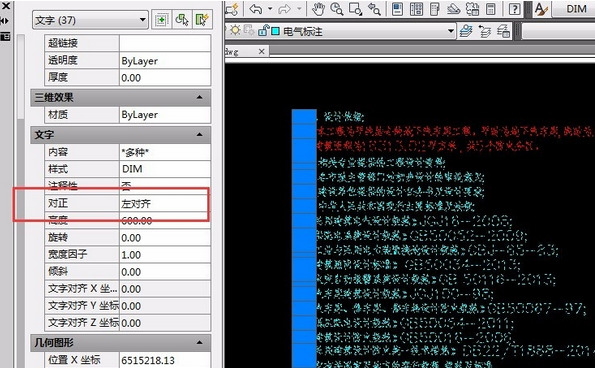Image resolution: width=595 pixels, height=368 pixels.
Task: Open the 文字 (37) object type dropdown
Action: [90, 20]
